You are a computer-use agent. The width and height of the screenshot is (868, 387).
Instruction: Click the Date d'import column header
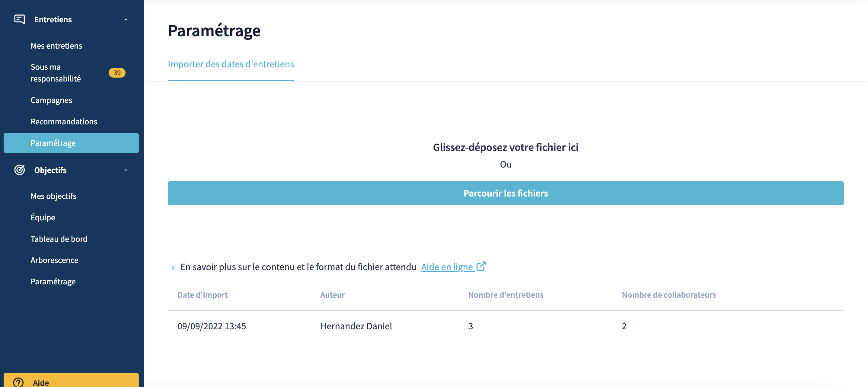click(203, 295)
